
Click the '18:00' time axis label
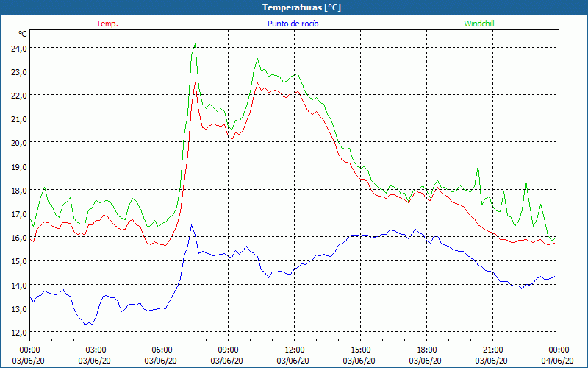click(x=427, y=350)
